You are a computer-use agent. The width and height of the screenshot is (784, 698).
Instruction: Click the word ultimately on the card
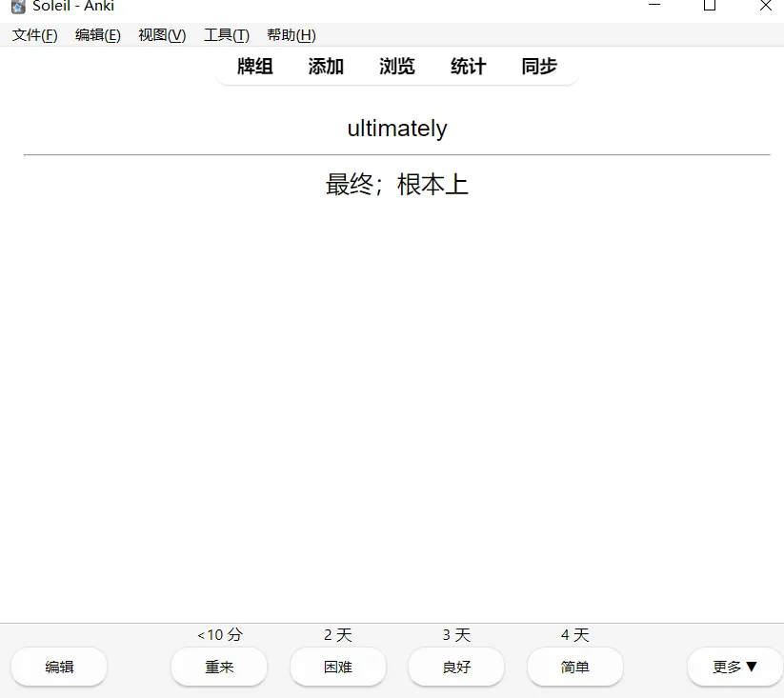pos(397,129)
